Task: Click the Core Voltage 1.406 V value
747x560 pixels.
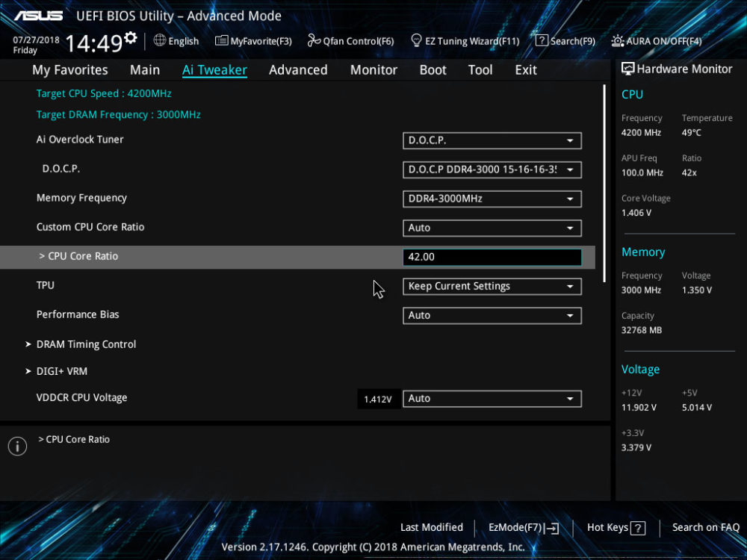Action: [636, 213]
